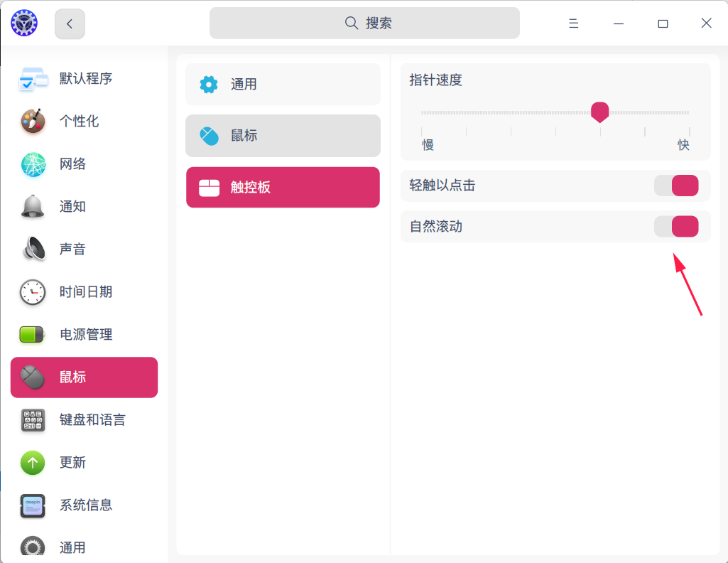Select the 更新 update arrow icon

[x=31, y=462]
